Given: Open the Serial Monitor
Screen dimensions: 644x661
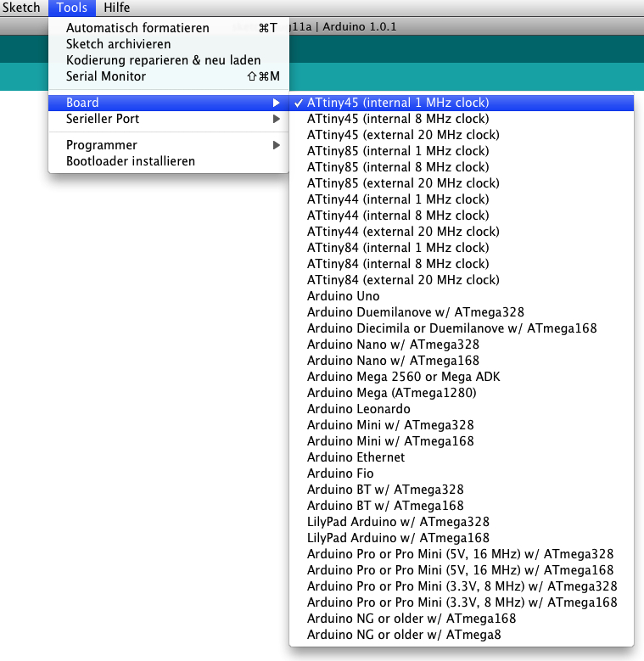Looking at the screenshot, I should pyautogui.click(x=106, y=76).
